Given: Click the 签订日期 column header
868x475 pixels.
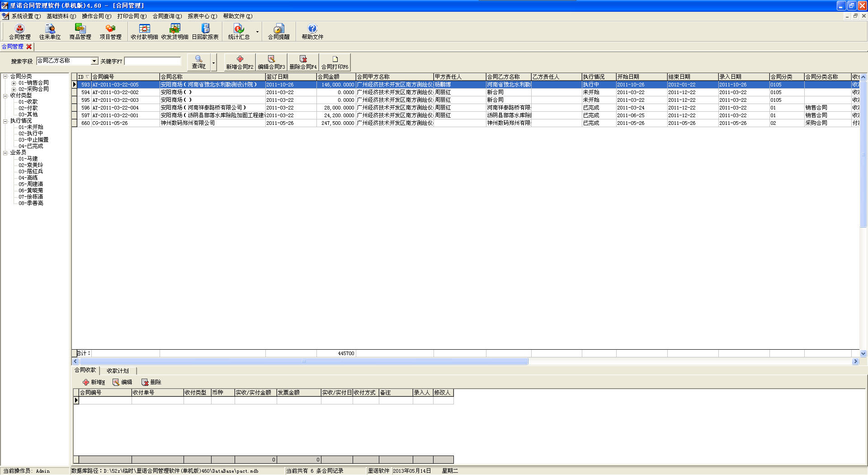Looking at the screenshot, I should 291,77.
